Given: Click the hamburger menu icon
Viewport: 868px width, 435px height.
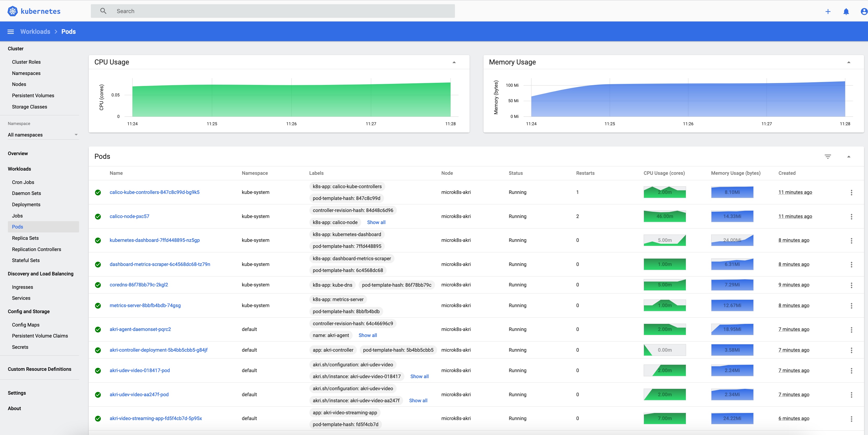Looking at the screenshot, I should (10, 32).
